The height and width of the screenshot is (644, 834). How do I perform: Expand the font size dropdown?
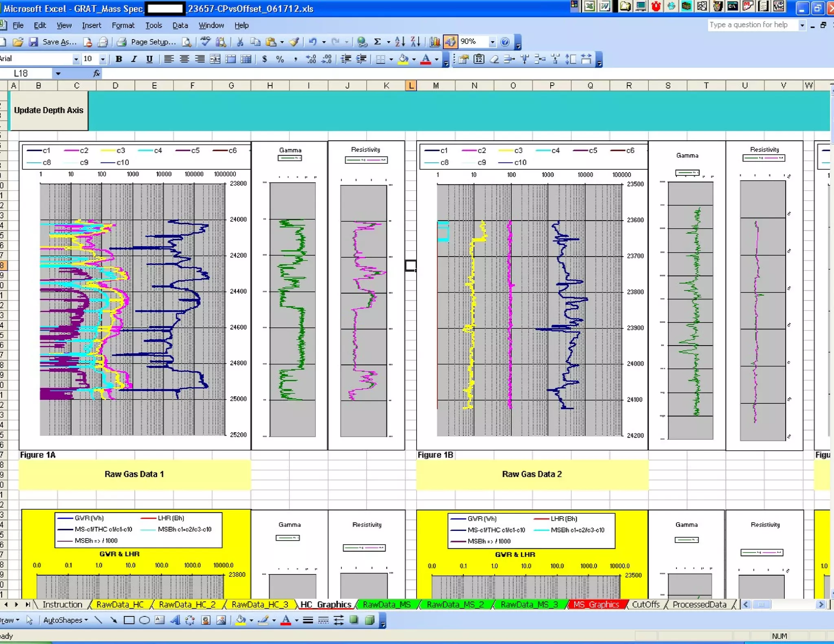[103, 59]
